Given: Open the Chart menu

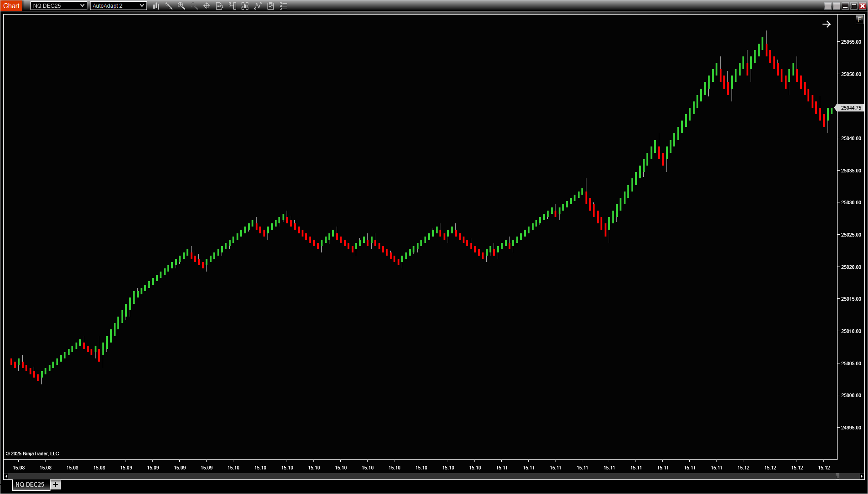Looking at the screenshot, I should (11, 5).
